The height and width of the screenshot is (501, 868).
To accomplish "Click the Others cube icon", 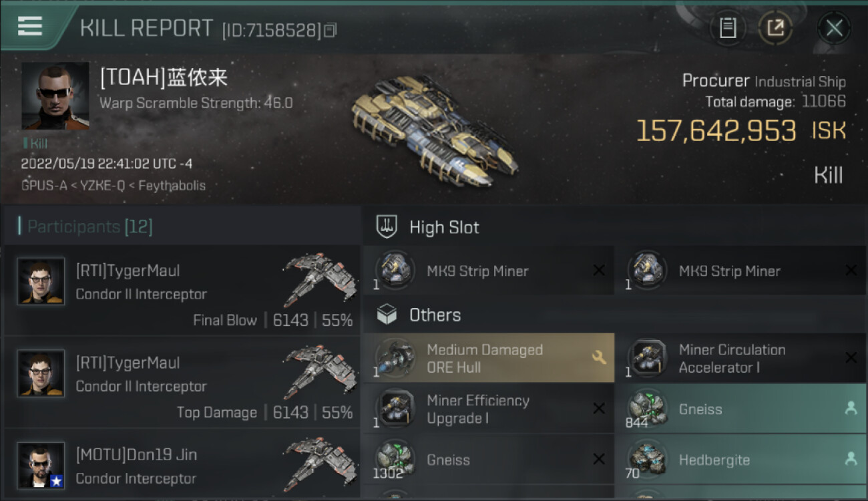I will coord(387,315).
